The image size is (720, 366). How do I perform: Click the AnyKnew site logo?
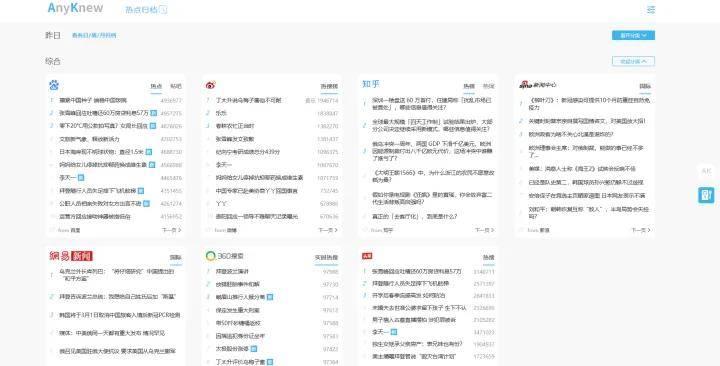tap(75, 8)
